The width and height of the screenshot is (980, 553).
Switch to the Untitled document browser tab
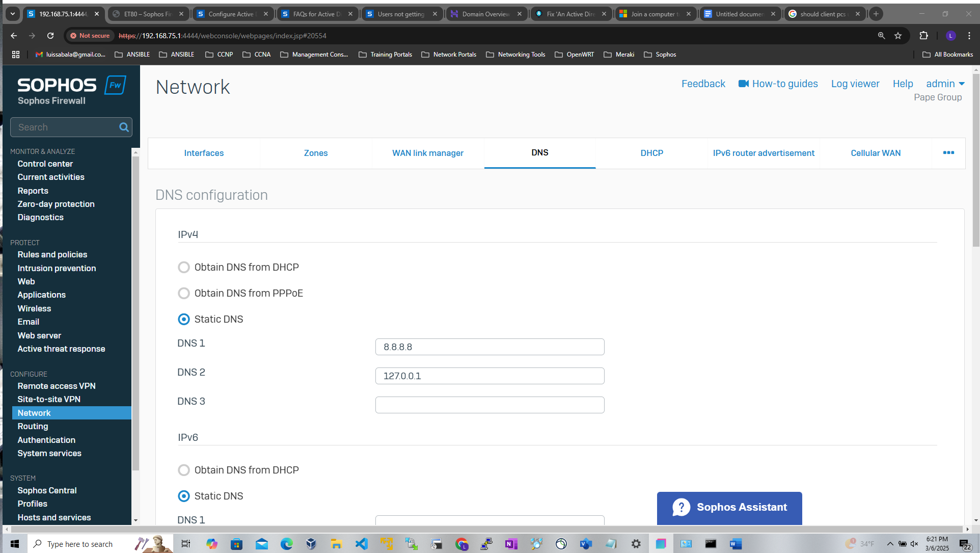740,14
